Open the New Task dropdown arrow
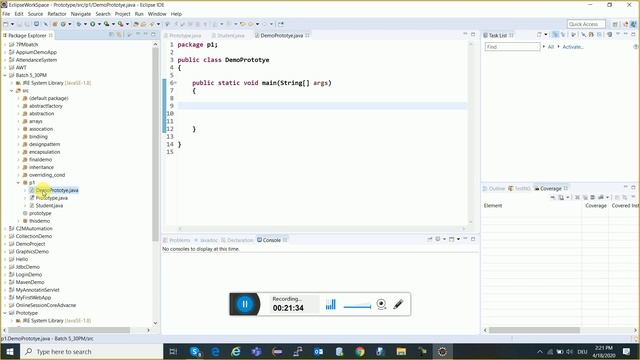The width and height of the screenshot is (640, 360). pyautogui.click(x=546, y=35)
